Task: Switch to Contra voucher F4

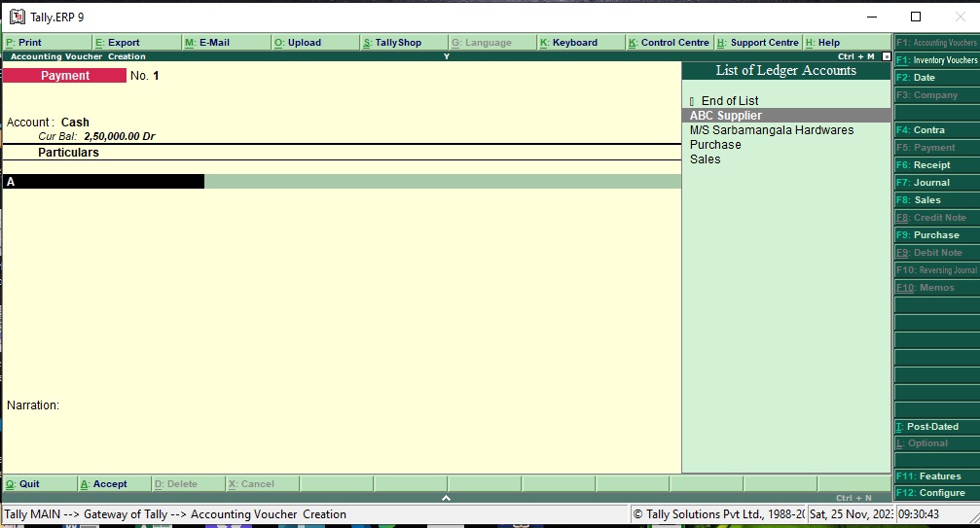Action: coord(936,130)
